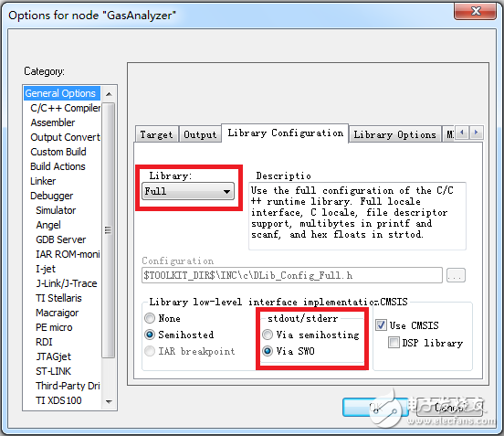Select Angel debugger driver
The image size is (504, 436).
coord(48,225)
